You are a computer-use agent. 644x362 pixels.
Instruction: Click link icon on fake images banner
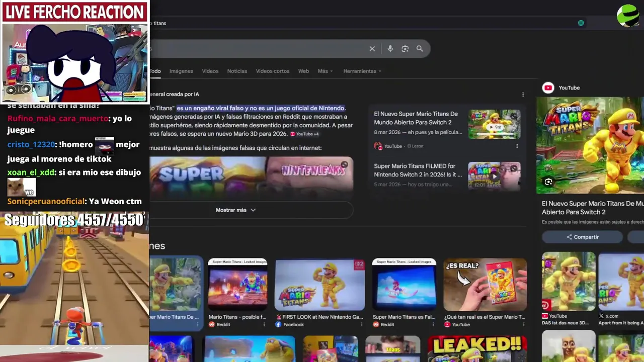coord(344,165)
